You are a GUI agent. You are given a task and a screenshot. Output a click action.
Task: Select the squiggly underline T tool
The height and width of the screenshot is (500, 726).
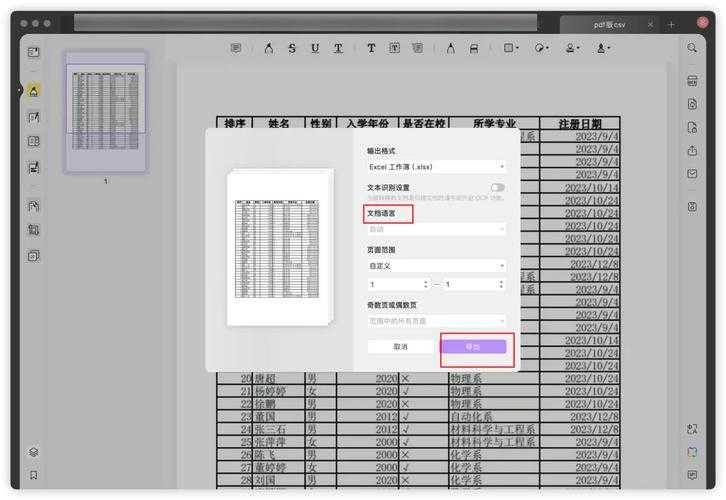pos(338,48)
